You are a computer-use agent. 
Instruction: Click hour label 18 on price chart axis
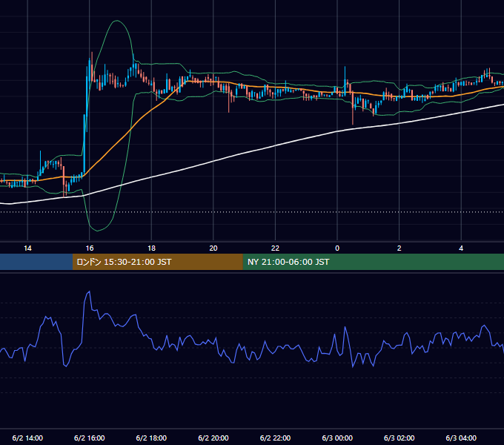click(x=151, y=248)
